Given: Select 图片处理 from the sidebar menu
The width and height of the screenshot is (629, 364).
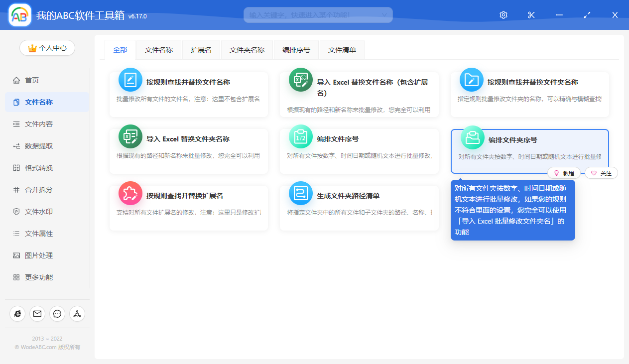Looking at the screenshot, I should (39, 255).
